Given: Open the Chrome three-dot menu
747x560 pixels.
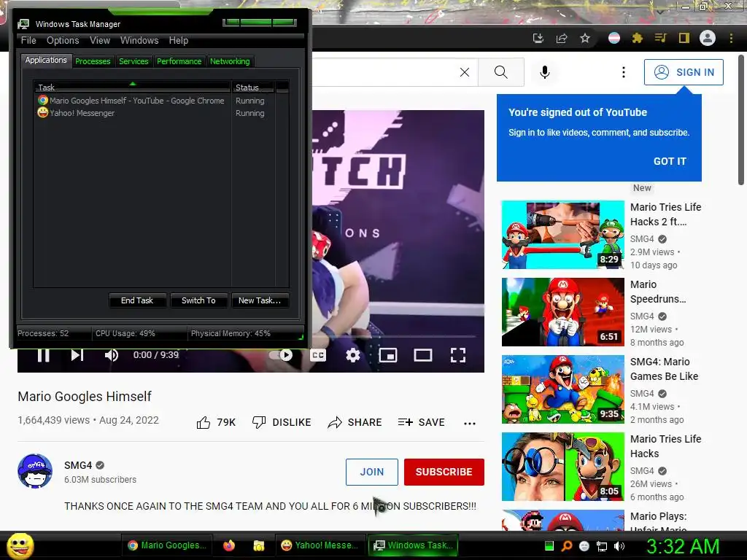Looking at the screenshot, I should (x=731, y=38).
